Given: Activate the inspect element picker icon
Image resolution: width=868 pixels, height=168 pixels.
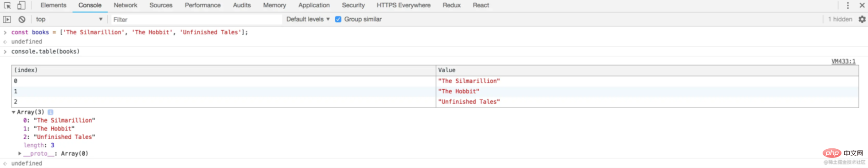Looking at the screenshot, I should (7, 5).
